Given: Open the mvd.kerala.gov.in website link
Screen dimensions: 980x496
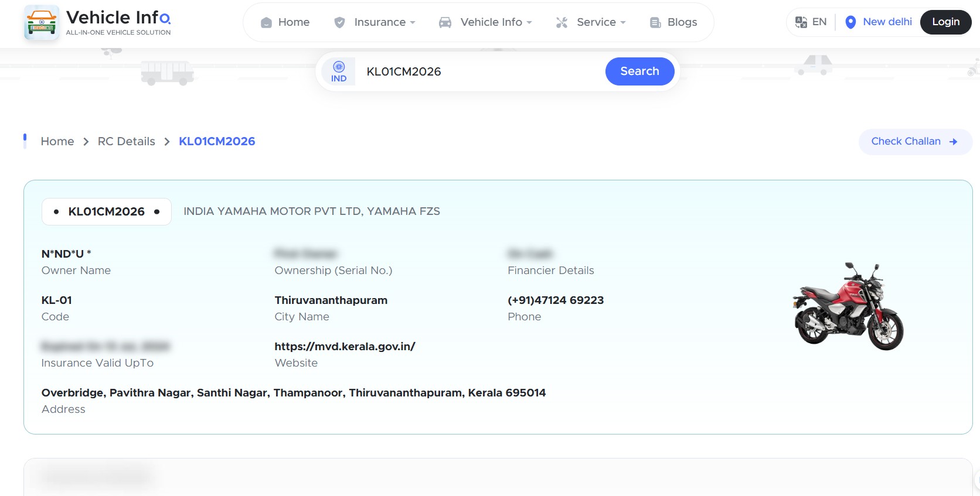Looking at the screenshot, I should (345, 347).
